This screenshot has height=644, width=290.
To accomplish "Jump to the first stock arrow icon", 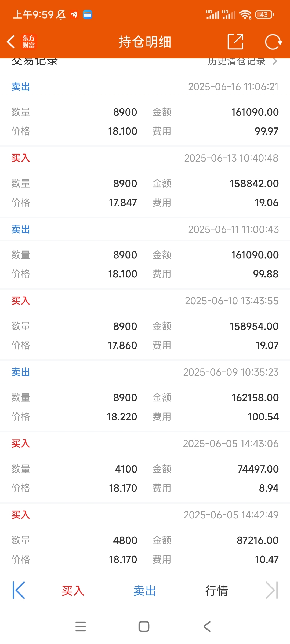I will 19,590.
